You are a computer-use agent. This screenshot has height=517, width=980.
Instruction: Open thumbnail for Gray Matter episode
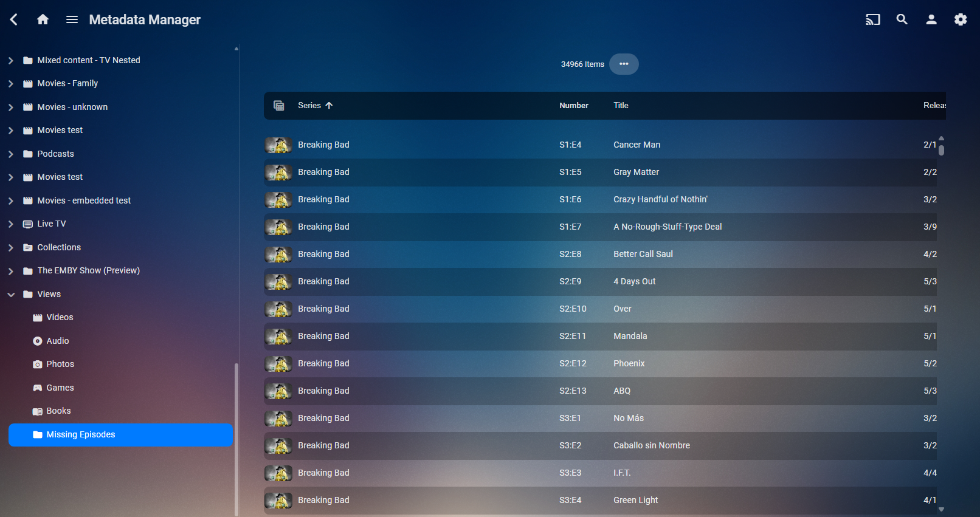[278, 173]
